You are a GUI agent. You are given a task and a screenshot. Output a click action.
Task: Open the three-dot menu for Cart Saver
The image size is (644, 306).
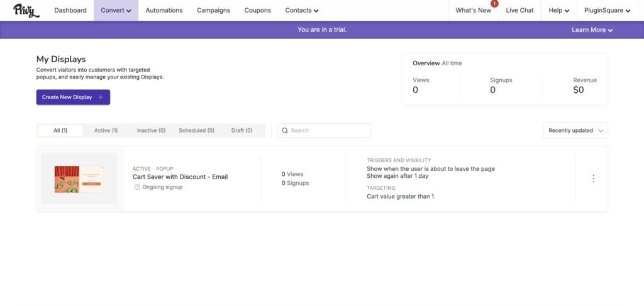pos(593,178)
